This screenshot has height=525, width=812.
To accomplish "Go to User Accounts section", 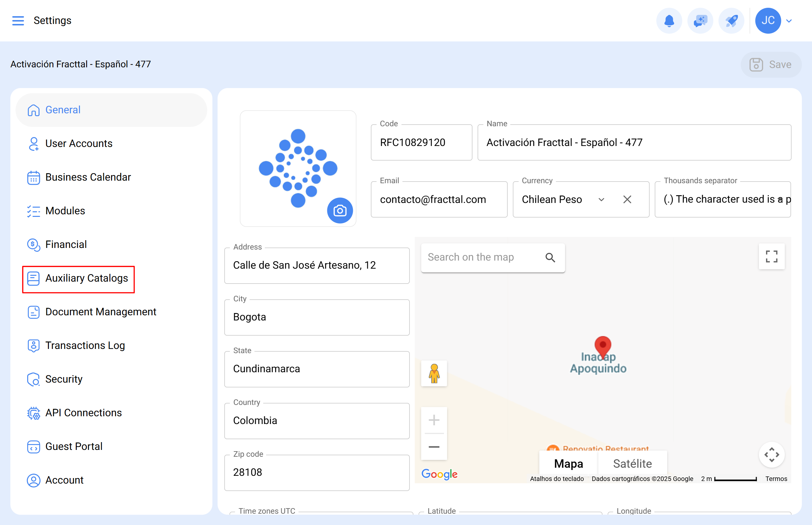I will click(78, 143).
